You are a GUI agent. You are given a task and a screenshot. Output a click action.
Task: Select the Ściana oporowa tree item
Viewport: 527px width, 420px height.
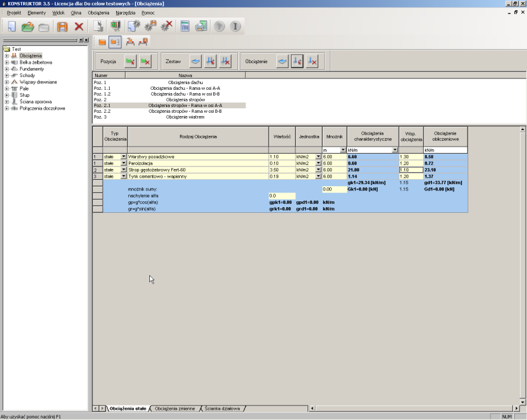36,102
